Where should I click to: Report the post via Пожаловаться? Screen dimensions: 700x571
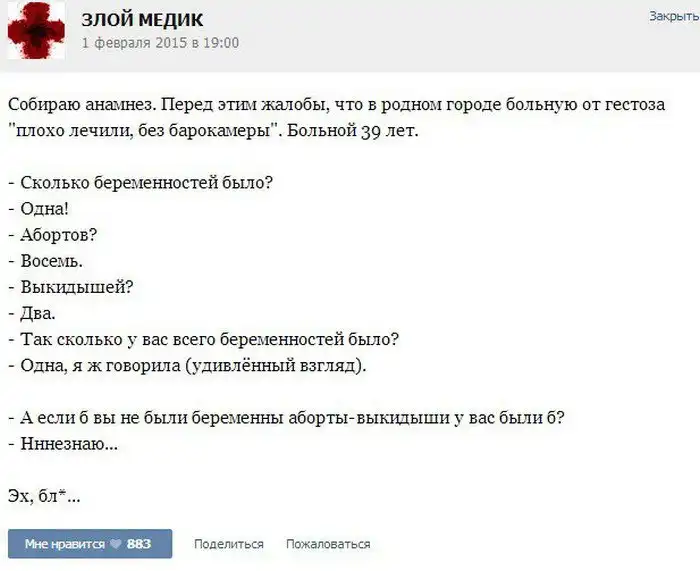pos(328,544)
